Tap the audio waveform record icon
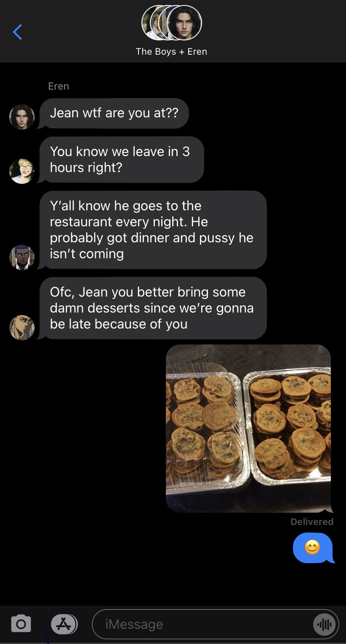The width and height of the screenshot is (346, 644). [324, 625]
